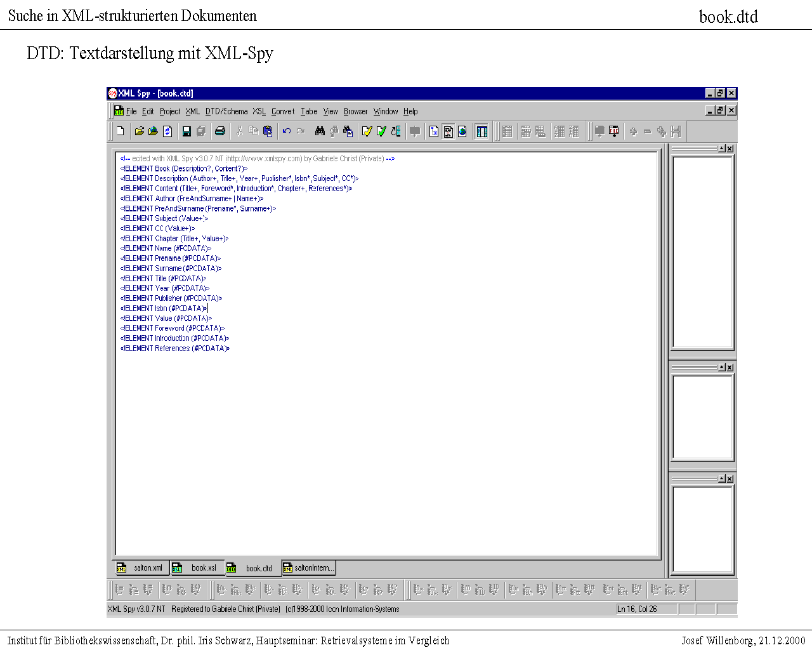Click the Open file folder icon
The height and width of the screenshot is (650, 812).
coord(139,131)
